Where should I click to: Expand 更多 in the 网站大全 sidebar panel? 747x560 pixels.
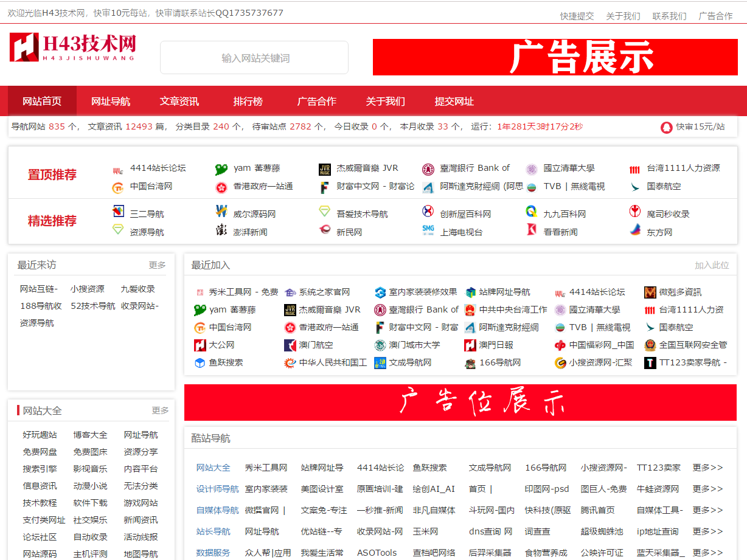tap(160, 411)
